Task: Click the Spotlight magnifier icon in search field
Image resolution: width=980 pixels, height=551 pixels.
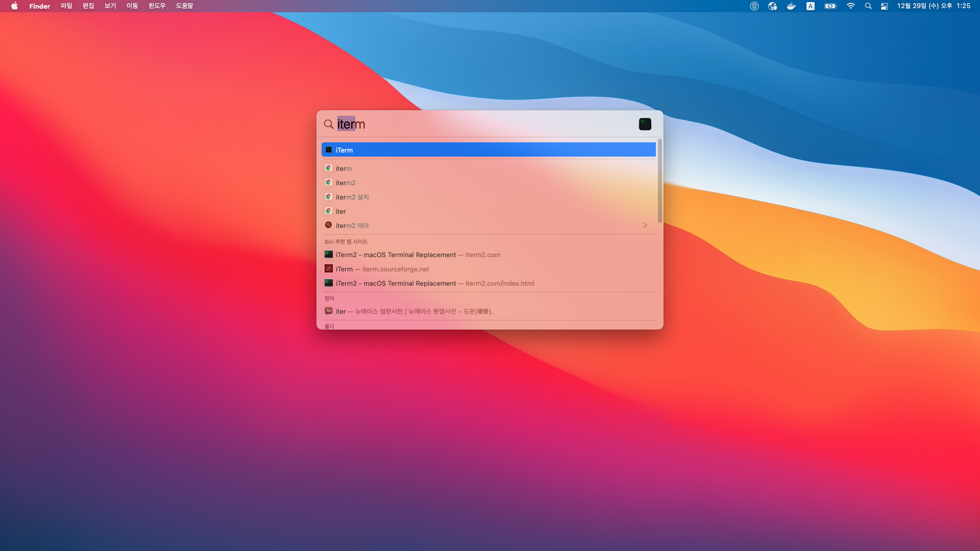Action: click(x=329, y=124)
